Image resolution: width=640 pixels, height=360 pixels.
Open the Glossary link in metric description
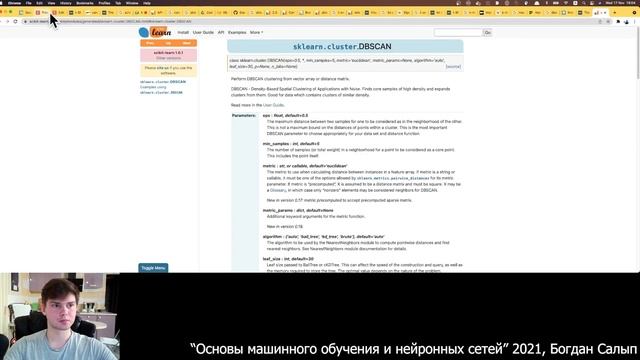coord(278,191)
